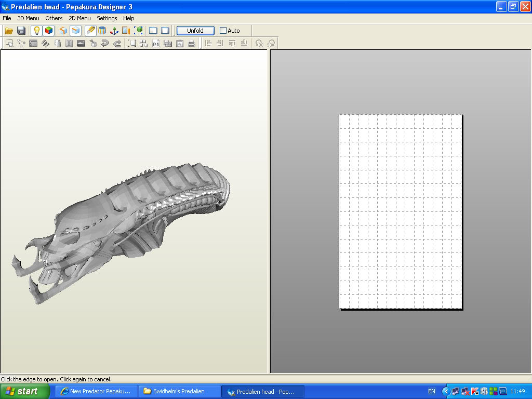Click the undo curved arrow icon

(x=105, y=44)
